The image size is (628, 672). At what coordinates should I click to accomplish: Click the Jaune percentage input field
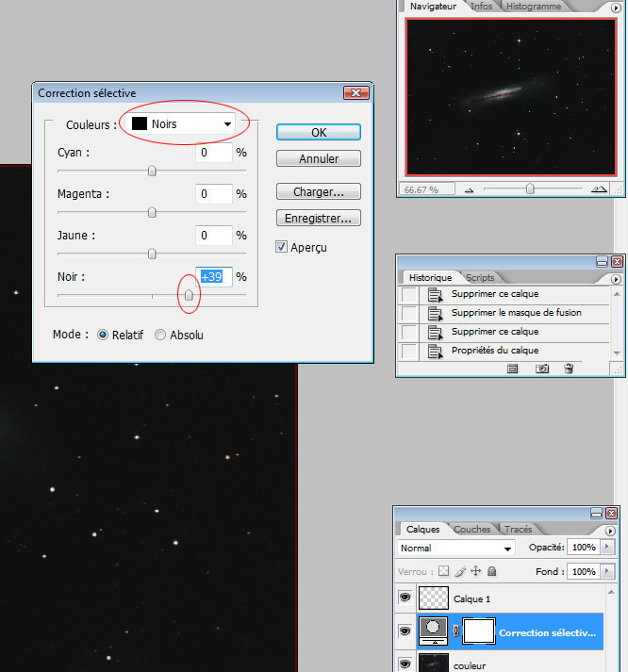coord(214,236)
